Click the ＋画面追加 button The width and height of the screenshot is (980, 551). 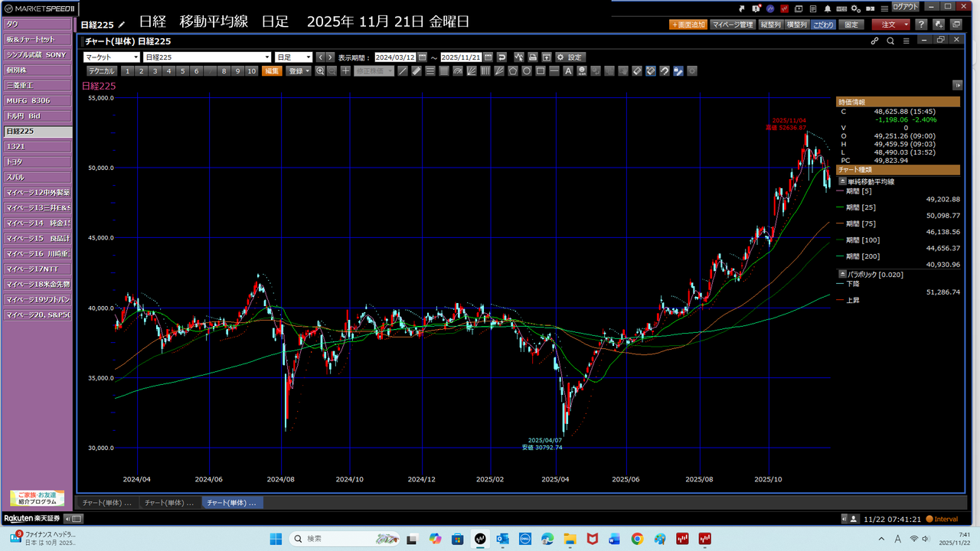(687, 24)
